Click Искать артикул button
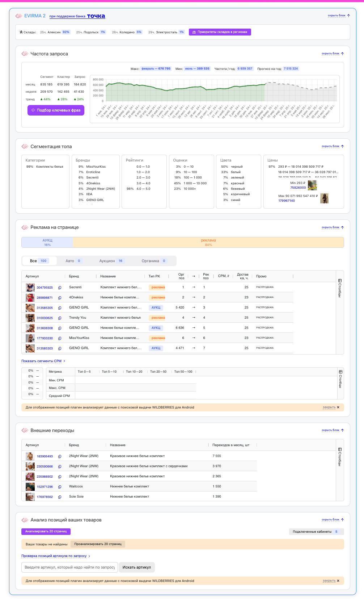The width and height of the screenshot is (364, 599). click(x=137, y=567)
